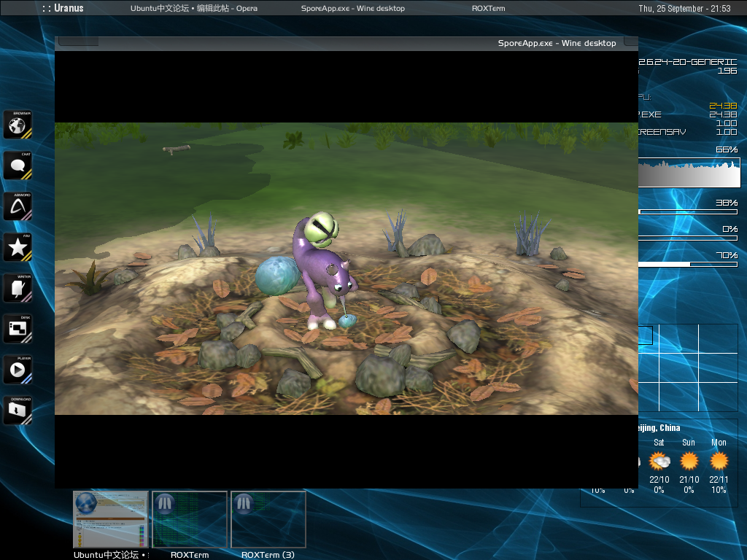Switch to the bottom-right workspace in the pager
Screen dimensions: 747x560
coord(719,397)
